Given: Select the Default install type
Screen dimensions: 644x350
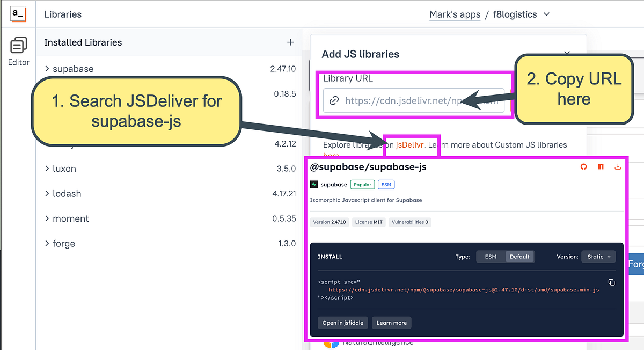Looking at the screenshot, I should (520, 257).
